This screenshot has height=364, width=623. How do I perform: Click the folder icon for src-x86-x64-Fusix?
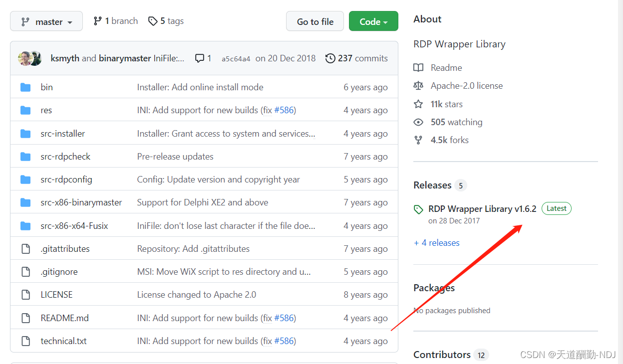(25, 226)
